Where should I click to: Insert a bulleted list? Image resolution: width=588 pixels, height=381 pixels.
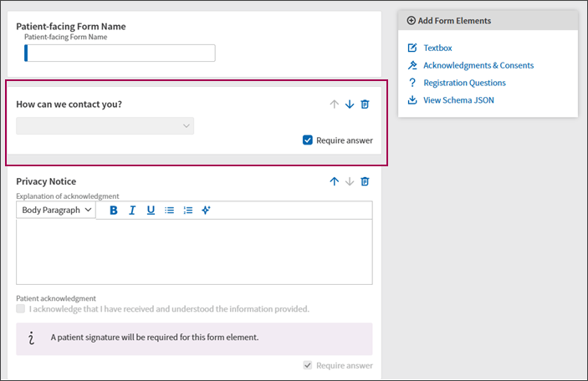(170, 211)
